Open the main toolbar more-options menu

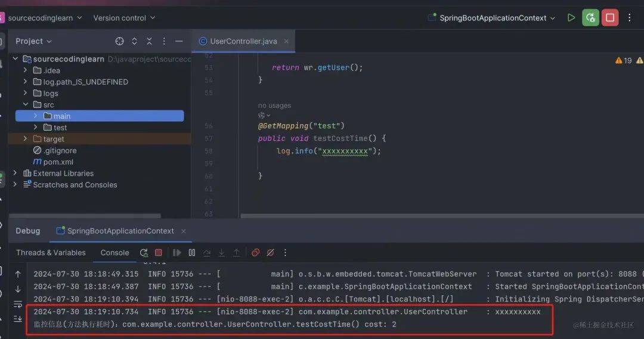[629, 18]
